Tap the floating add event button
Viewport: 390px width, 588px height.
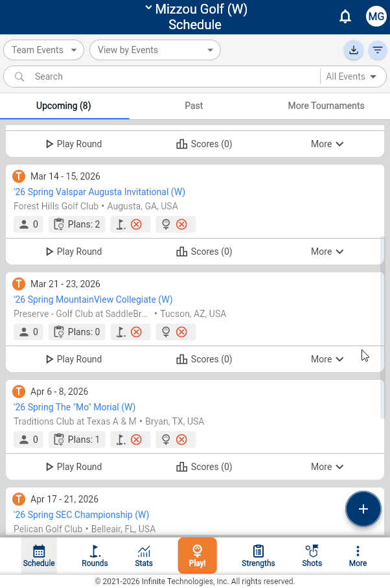363,509
